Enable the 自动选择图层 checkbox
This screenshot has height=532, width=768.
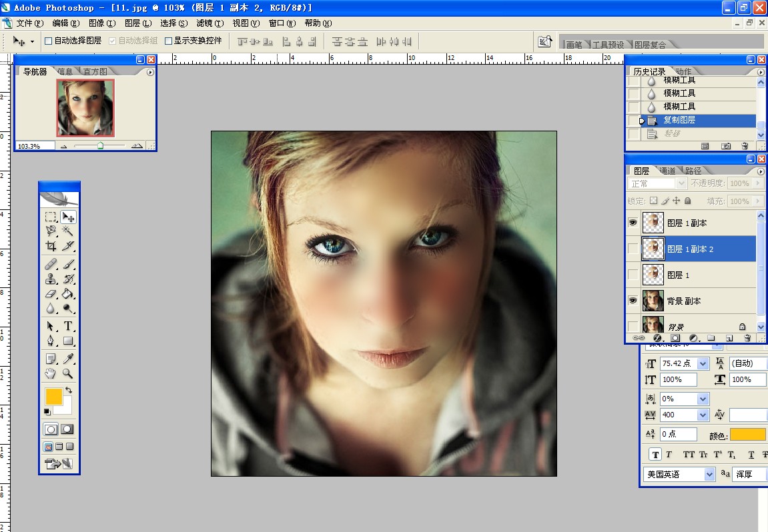(48, 41)
